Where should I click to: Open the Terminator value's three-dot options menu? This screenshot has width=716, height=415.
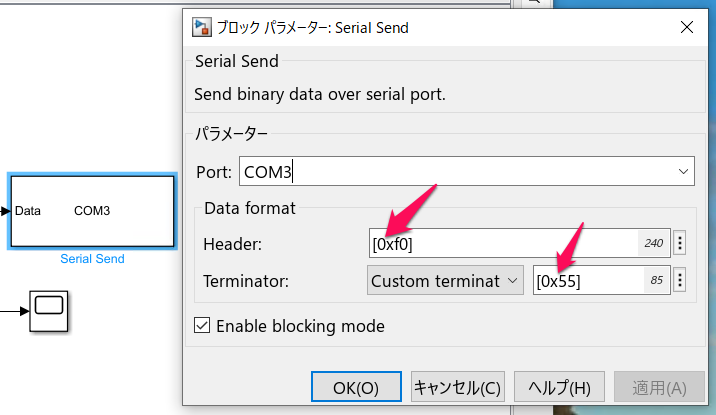680,280
